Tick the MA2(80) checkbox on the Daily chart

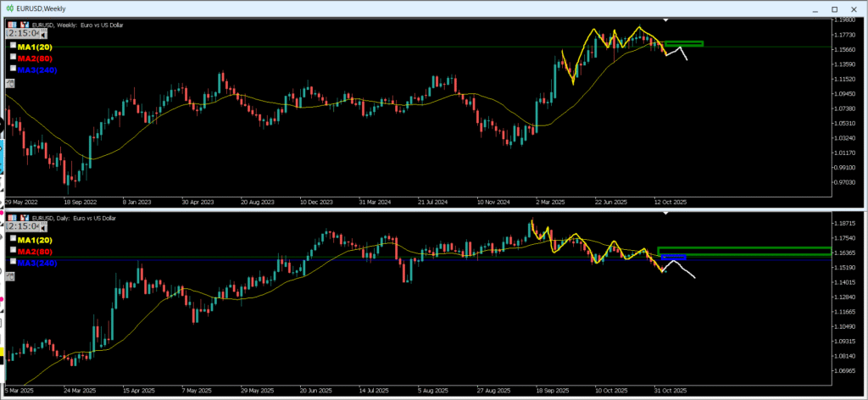click(x=12, y=251)
